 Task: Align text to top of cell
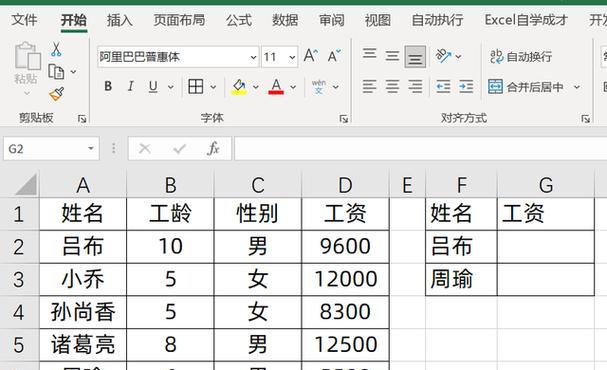tap(369, 54)
